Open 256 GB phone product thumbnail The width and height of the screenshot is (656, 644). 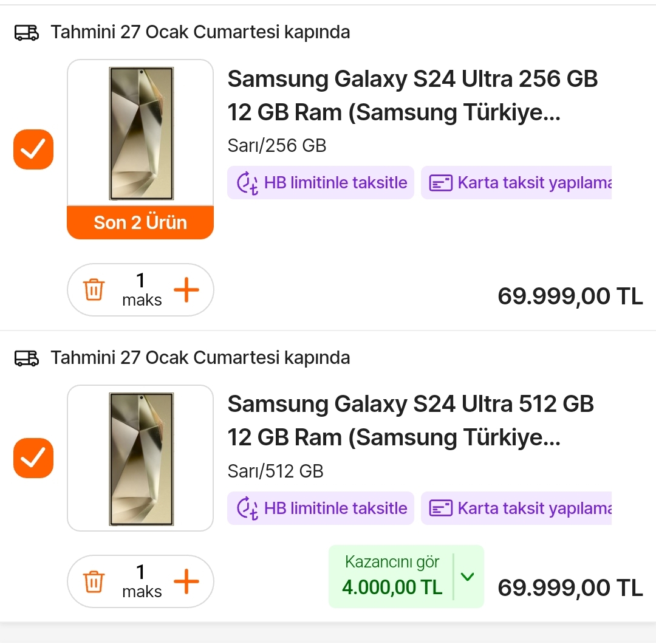140,134
